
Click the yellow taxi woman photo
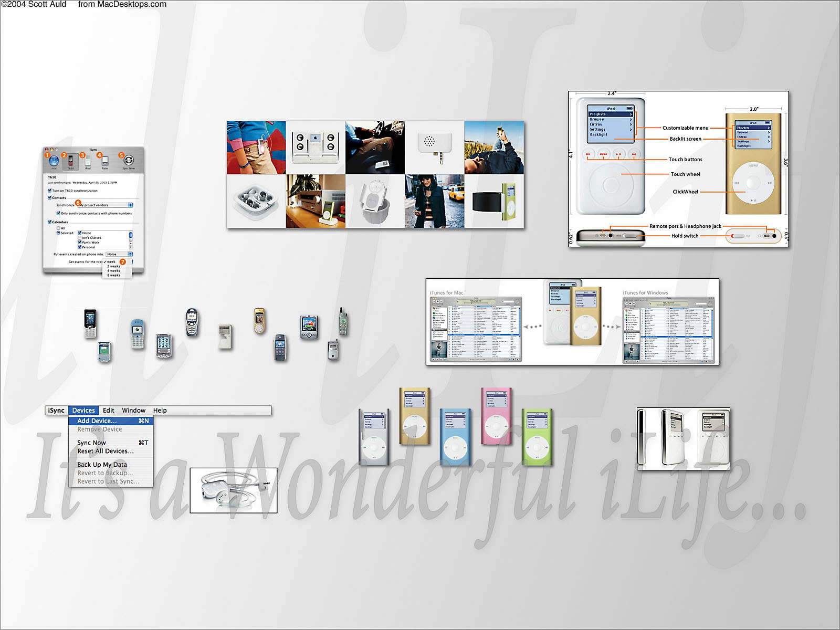click(435, 201)
